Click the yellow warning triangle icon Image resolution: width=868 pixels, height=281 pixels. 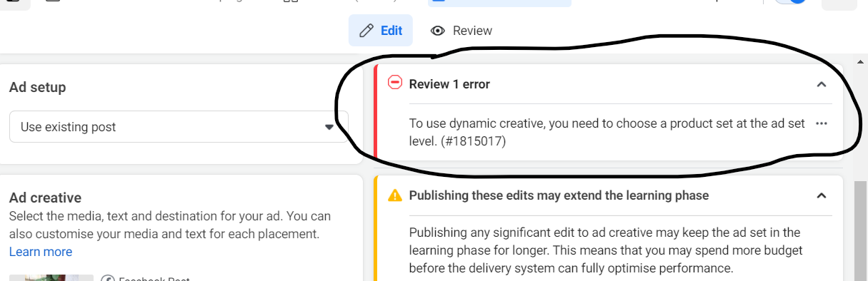395,195
